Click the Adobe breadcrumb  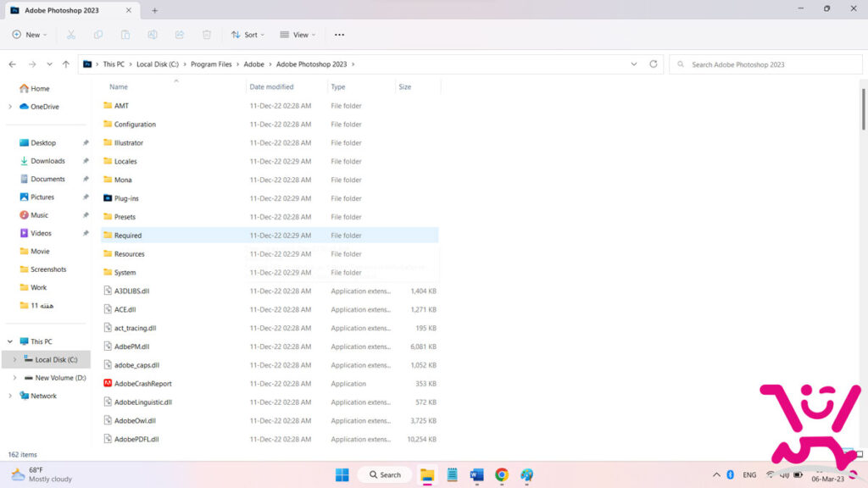coord(253,64)
